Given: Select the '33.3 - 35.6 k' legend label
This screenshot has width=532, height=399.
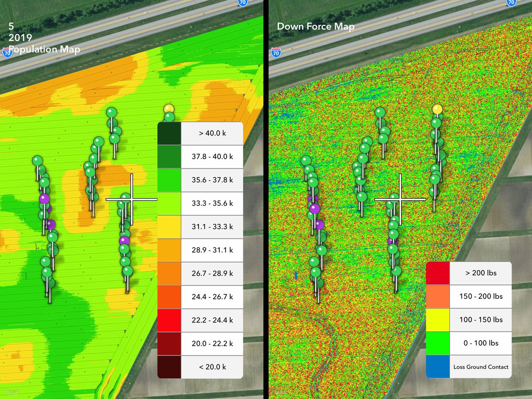Looking at the screenshot, I should click(212, 203).
